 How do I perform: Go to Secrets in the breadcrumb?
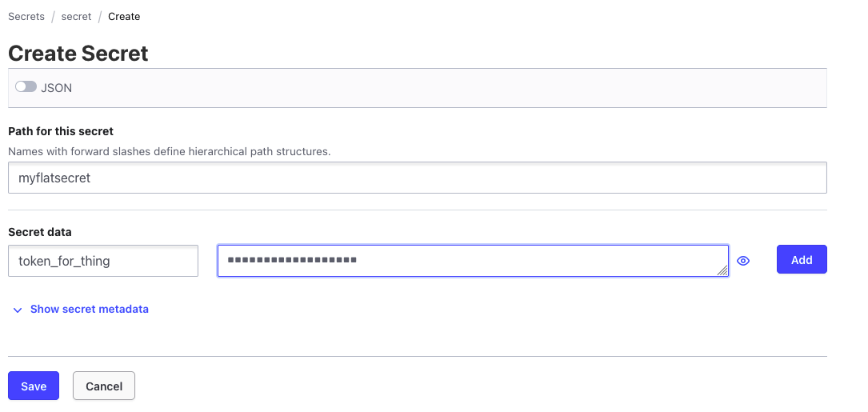click(x=26, y=16)
